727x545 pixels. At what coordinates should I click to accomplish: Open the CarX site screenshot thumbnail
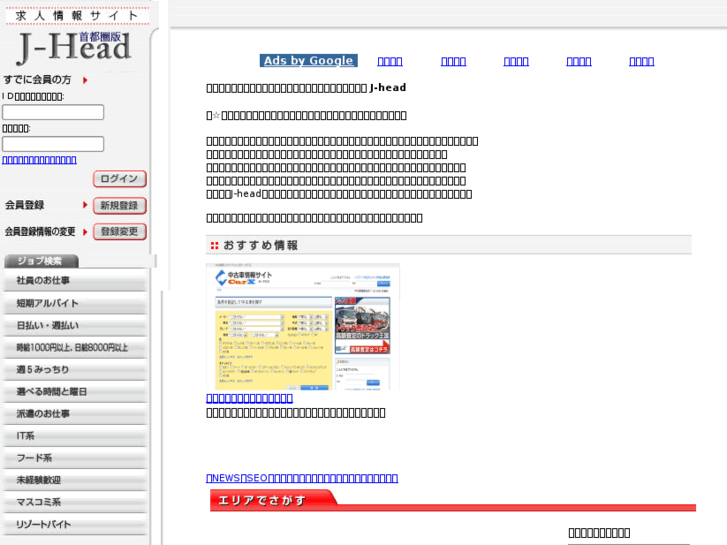303,327
